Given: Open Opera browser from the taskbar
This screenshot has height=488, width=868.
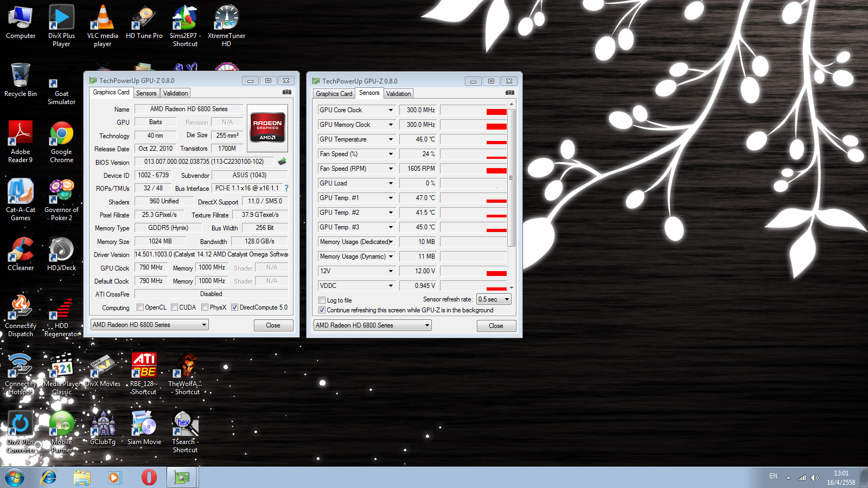Looking at the screenshot, I should (149, 477).
